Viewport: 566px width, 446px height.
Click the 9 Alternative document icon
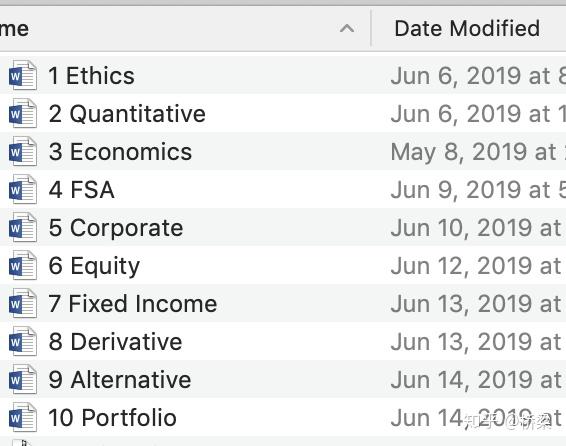point(23,379)
